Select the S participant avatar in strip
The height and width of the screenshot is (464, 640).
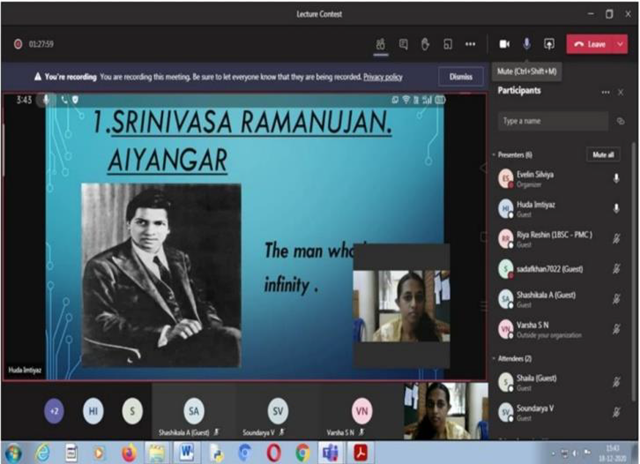(x=132, y=411)
